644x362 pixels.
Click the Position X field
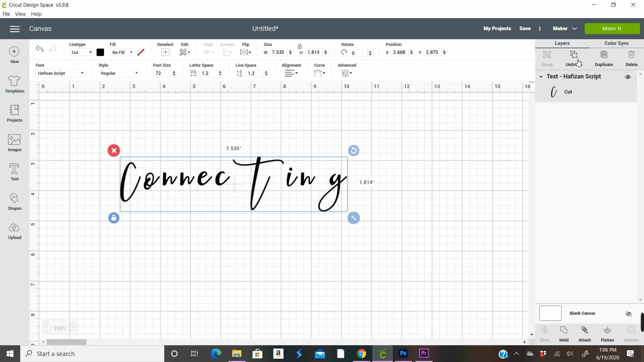click(399, 52)
